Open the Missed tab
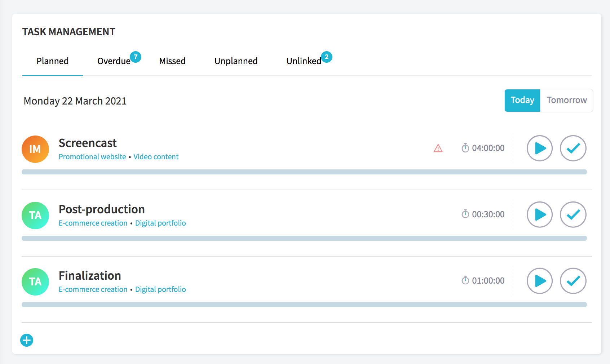Viewport: 610px width, 364px height. coord(172,61)
